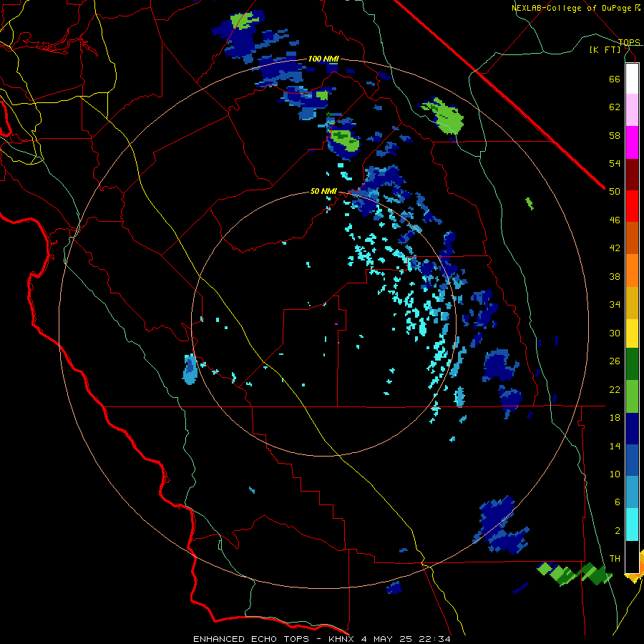Click the light green 26 kft legend swatch

(632, 396)
